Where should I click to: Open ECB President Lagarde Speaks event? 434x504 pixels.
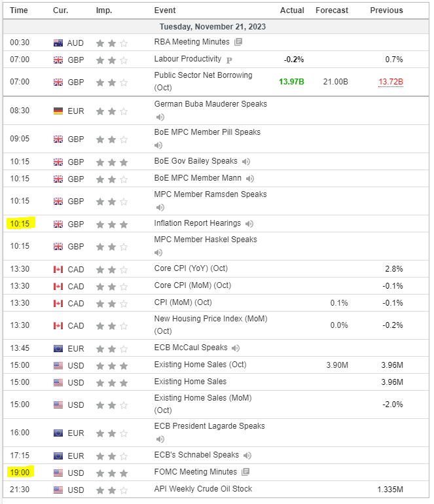pos(209,426)
